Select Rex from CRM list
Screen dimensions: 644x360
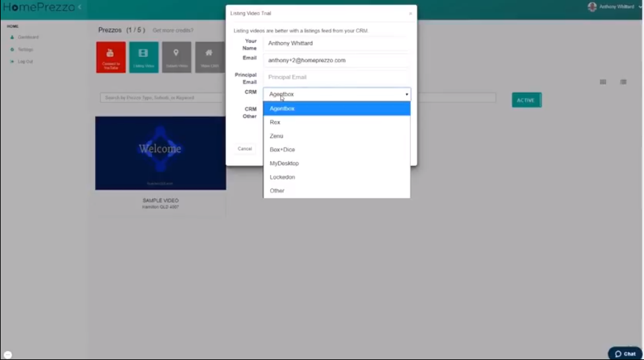(x=337, y=122)
